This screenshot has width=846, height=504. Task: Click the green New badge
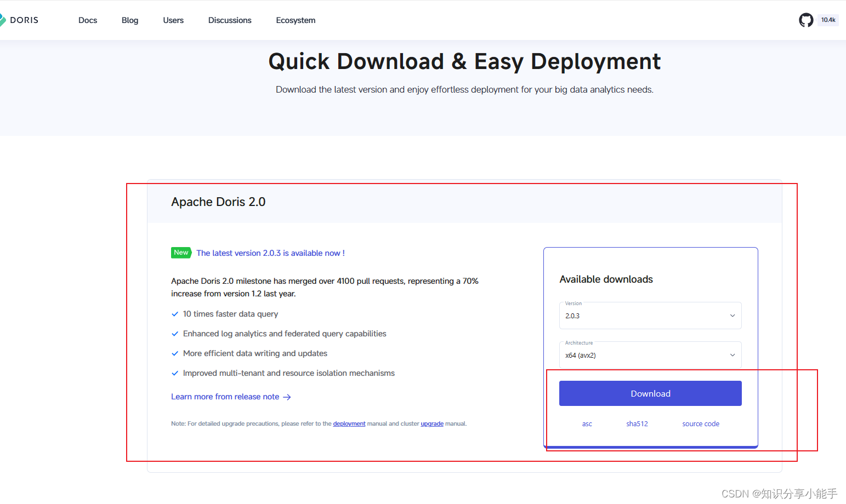click(x=181, y=253)
